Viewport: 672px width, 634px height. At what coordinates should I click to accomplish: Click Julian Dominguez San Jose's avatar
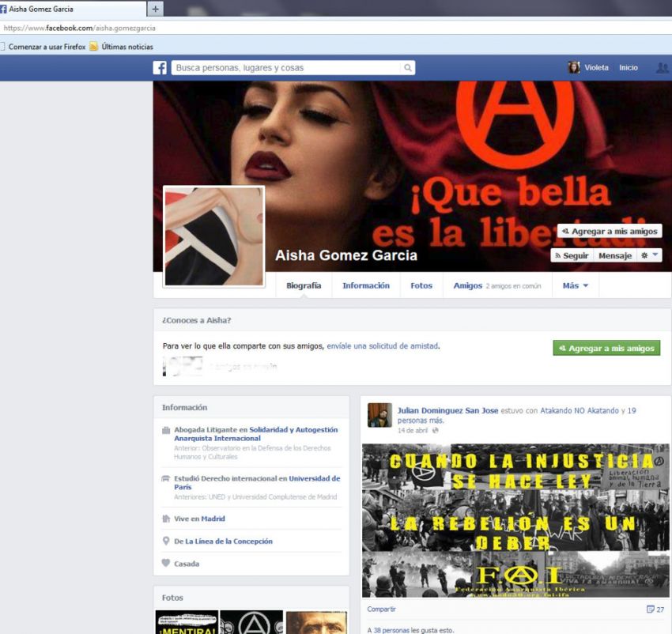379,415
